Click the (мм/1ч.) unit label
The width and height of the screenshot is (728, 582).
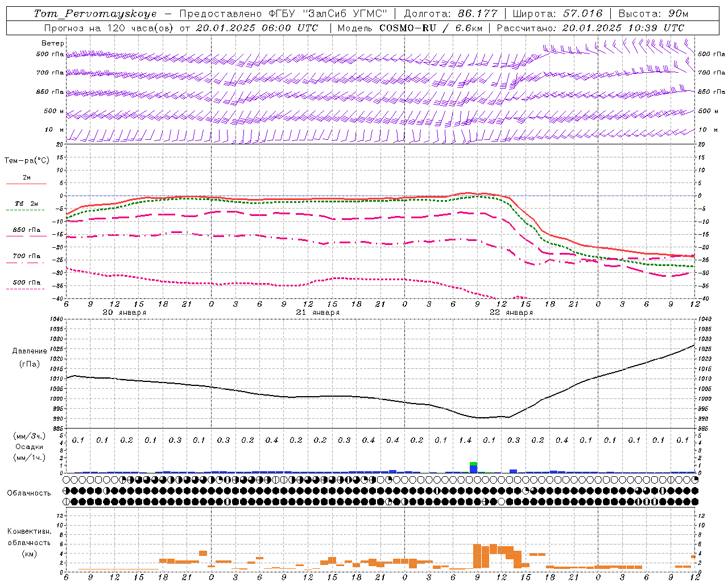coord(29,458)
